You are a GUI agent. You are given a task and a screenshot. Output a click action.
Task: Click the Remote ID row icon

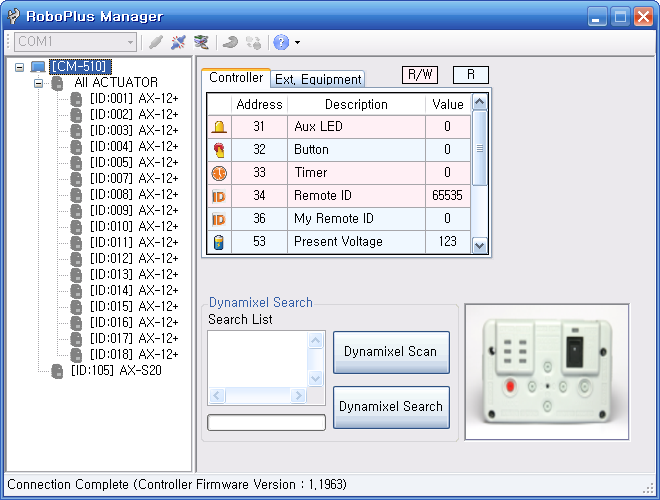(219, 196)
